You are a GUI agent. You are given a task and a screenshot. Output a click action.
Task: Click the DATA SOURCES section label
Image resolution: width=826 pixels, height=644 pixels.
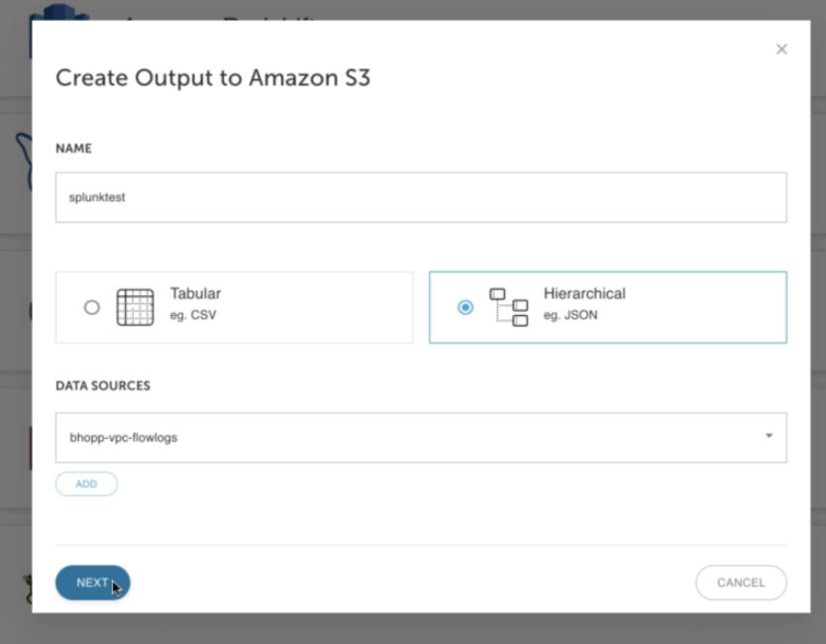point(103,385)
